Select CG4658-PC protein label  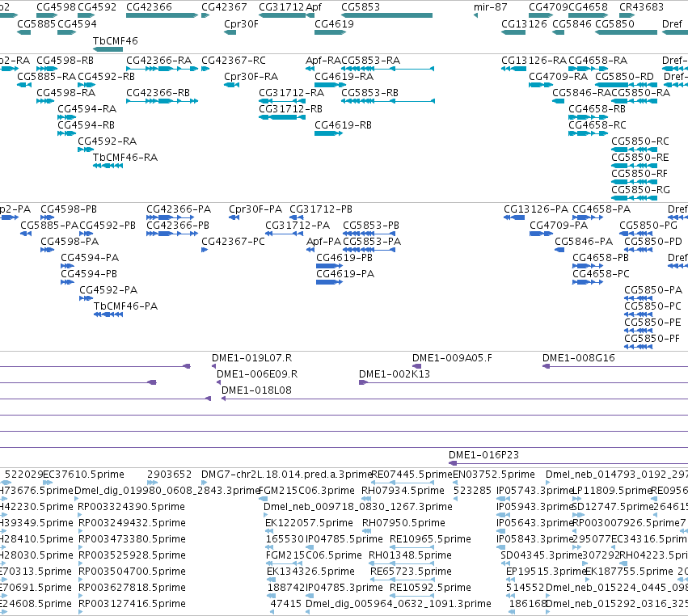click(601, 274)
